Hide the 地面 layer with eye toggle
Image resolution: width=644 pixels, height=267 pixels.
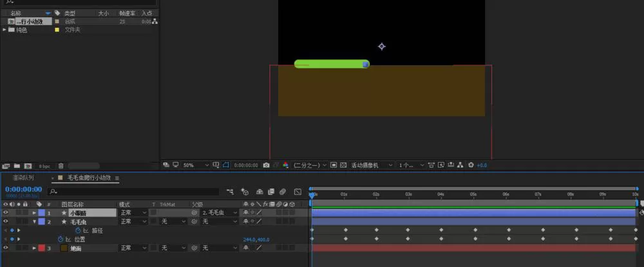coord(6,248)
